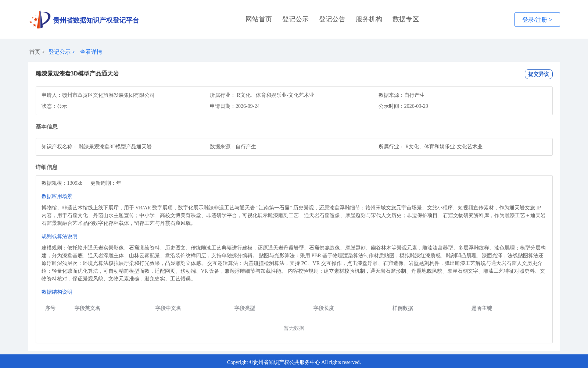Click the 状态：公示 text
The height and width of the screenshot is (368, 588).
[54, 106]
